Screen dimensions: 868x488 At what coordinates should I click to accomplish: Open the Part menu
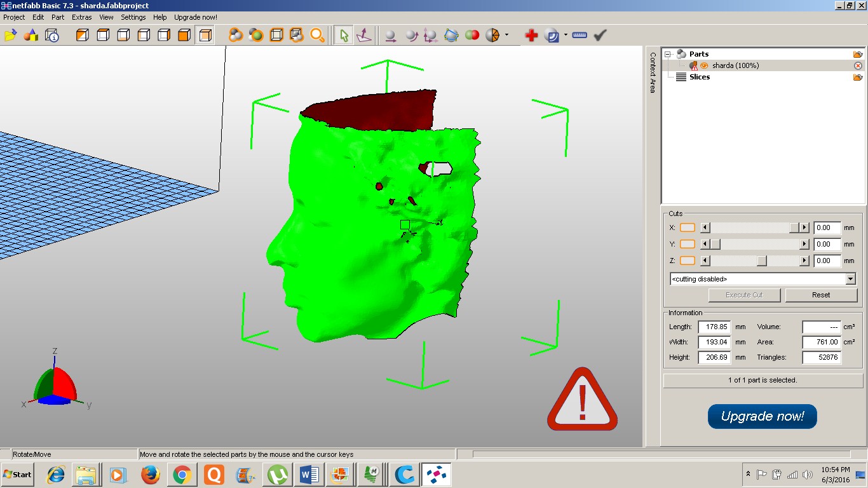point(58,17)
